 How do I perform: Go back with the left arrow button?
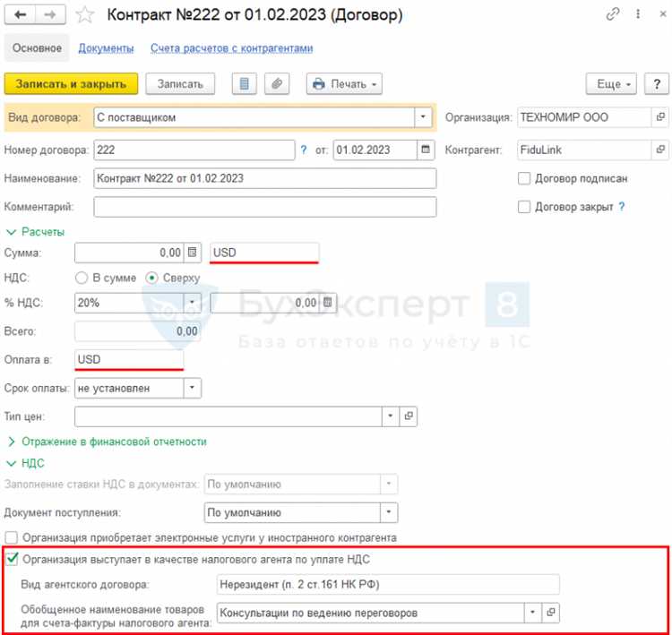tap(20, 15)
